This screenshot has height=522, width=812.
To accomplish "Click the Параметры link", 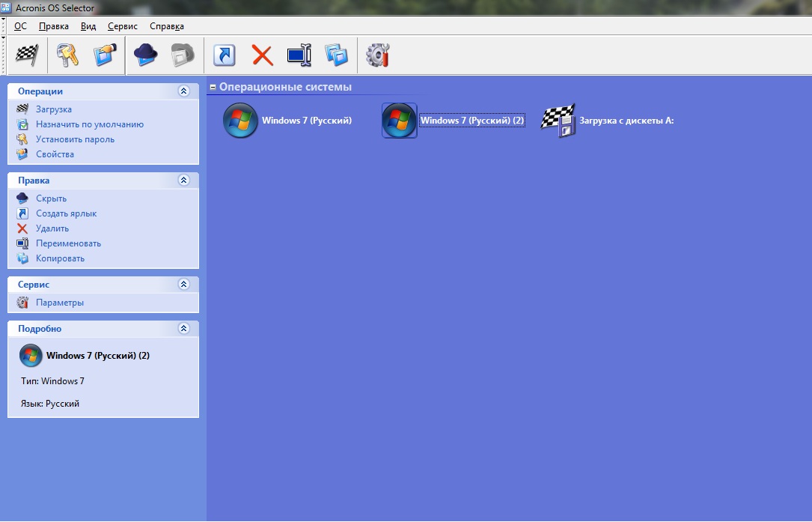I will coord(60,303).
